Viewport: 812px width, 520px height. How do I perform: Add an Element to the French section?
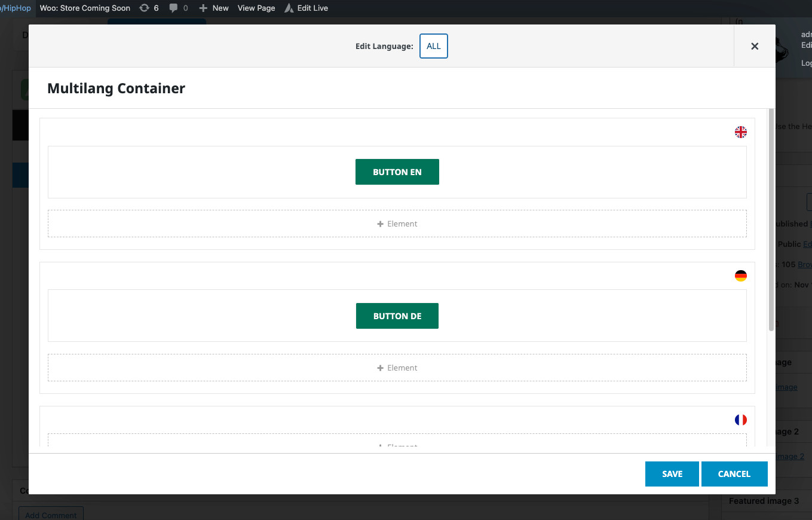point(397,445)
